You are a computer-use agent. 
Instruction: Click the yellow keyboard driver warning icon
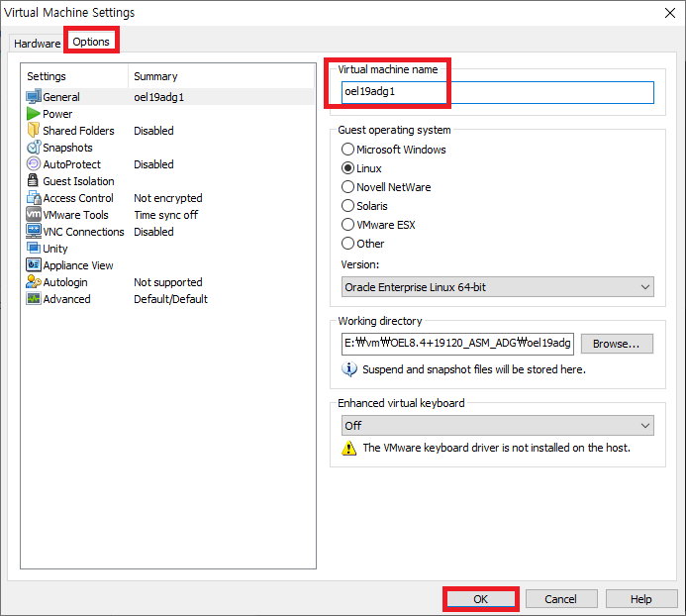click(x=348, y=448)
